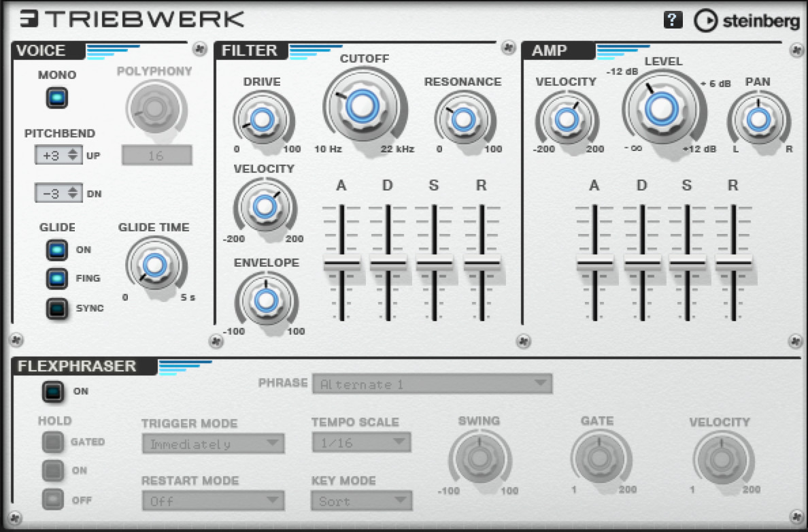Click the FlexPhraser Swing knob
This screenshot has width=808, height=532.
[x=479, y=458]
